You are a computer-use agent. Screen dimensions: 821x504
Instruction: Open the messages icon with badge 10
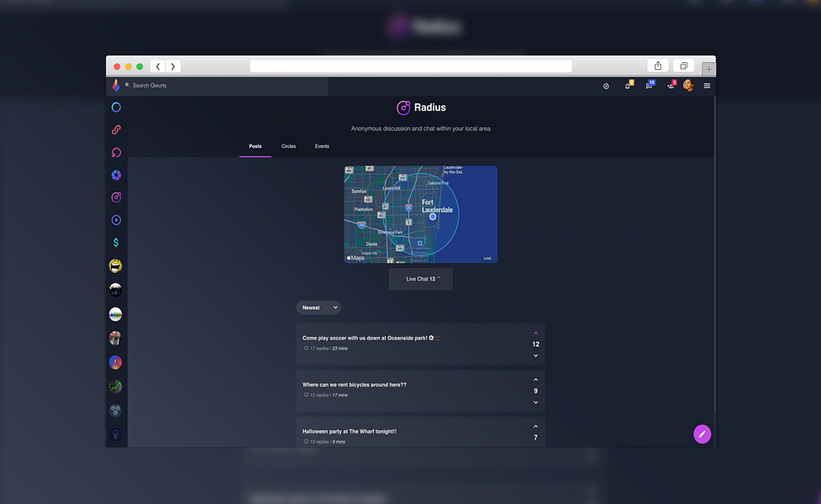650,86
